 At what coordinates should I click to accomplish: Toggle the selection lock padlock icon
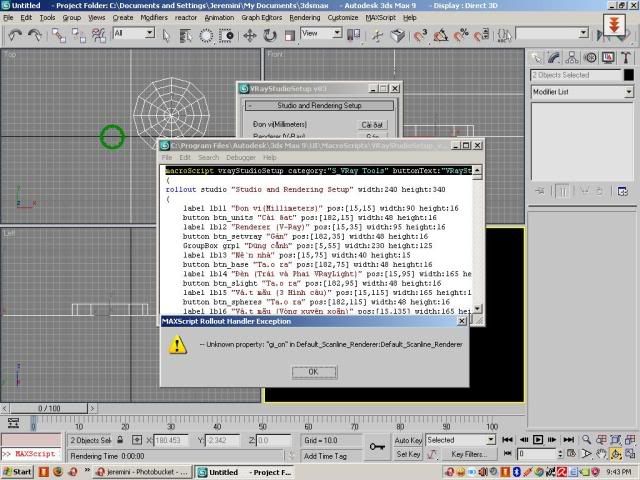(120, 440)
